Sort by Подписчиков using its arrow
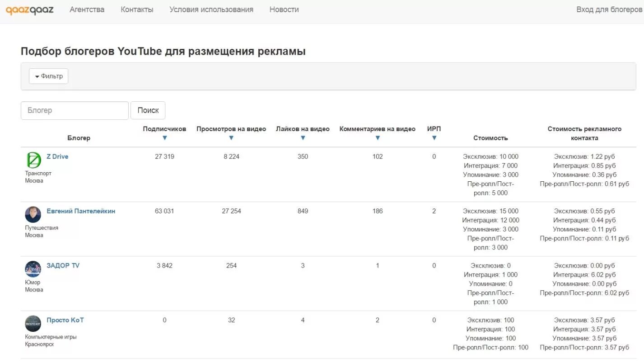The image size is (644, 363). pos(164,138)
